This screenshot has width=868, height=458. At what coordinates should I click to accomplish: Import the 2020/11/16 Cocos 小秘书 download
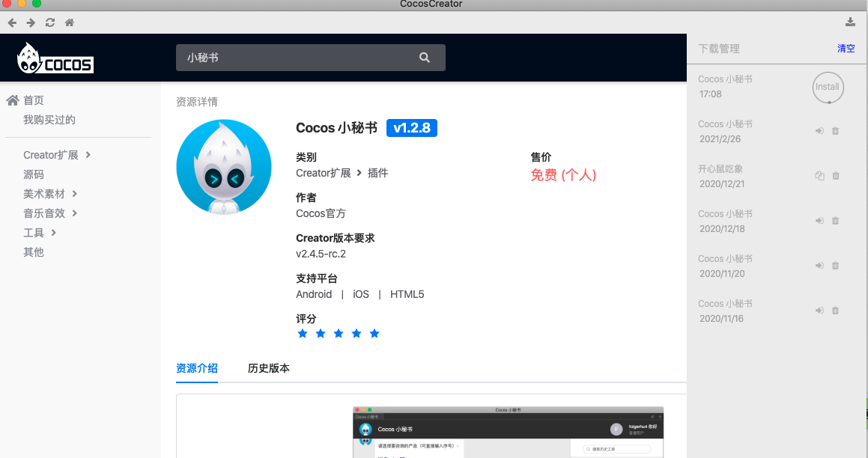819,311
